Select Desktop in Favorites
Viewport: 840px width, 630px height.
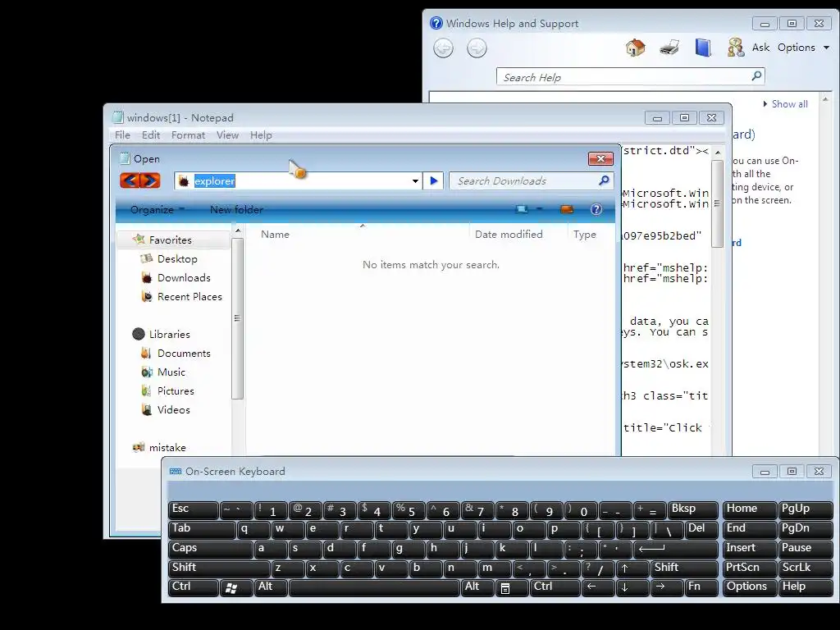pos(177,258)
